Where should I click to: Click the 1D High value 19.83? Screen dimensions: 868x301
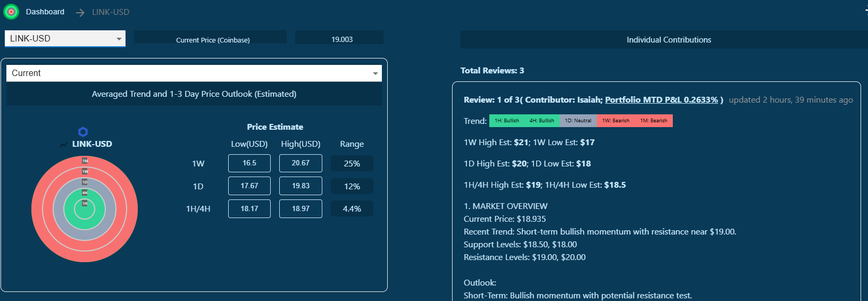coord(301,186)
